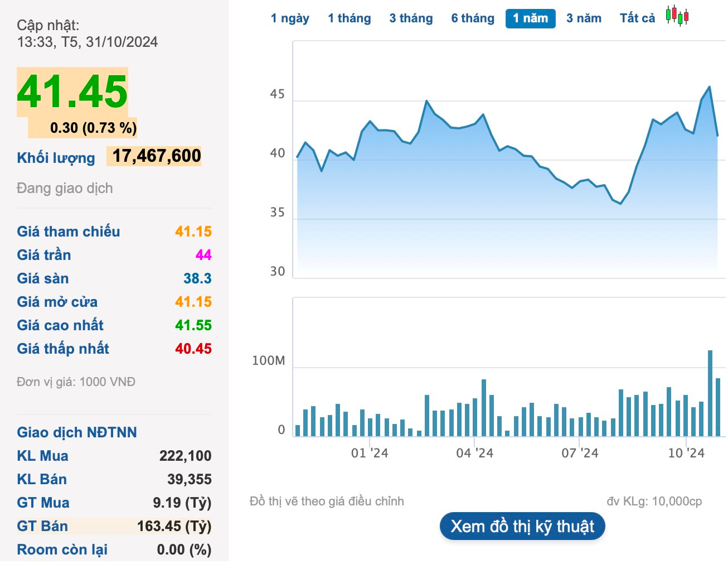Screen dimensions: 728x569
Task: Click the 'Room còn lại' label
Action: [62, 549]
